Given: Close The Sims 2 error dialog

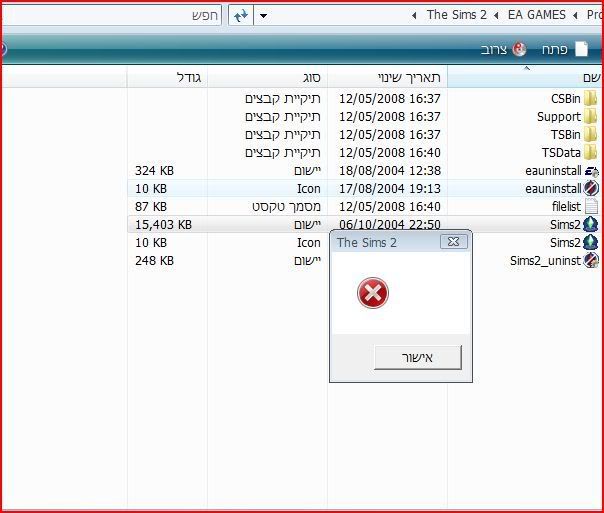Looking at the screenshot, I should pos(453,242).
